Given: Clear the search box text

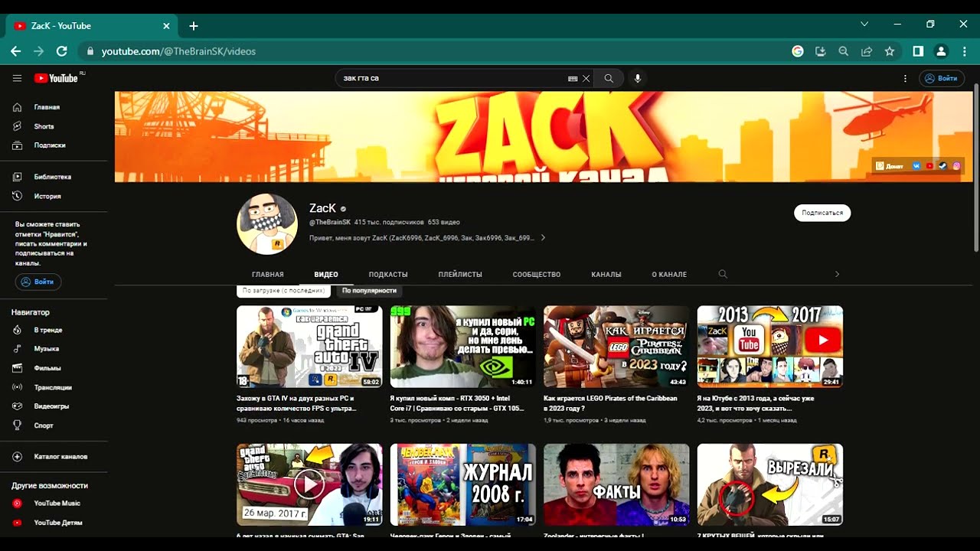Looking at the screenshot, I should (586, 78).
